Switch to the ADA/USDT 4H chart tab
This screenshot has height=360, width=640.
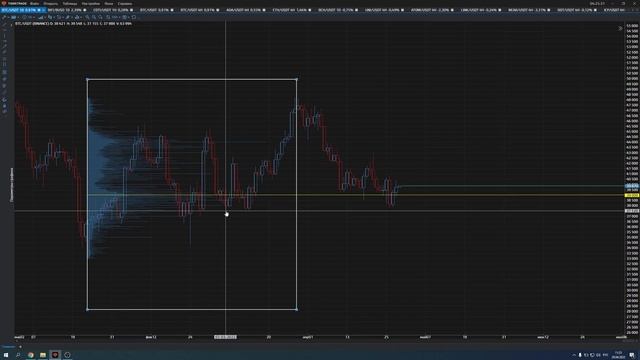tap(246, 10)
